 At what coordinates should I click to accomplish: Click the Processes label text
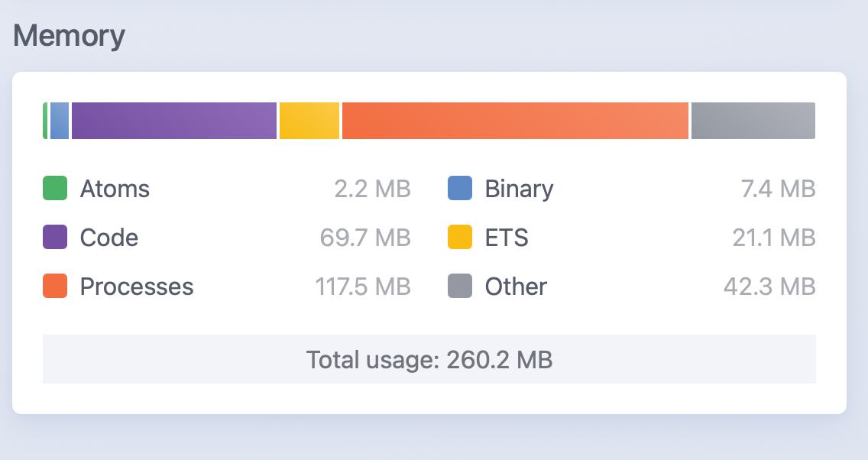(x=137, y=287)
